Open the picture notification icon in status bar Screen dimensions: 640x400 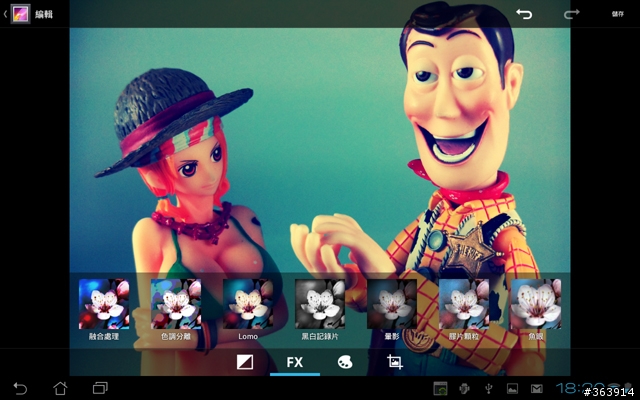tap(512, 389)
